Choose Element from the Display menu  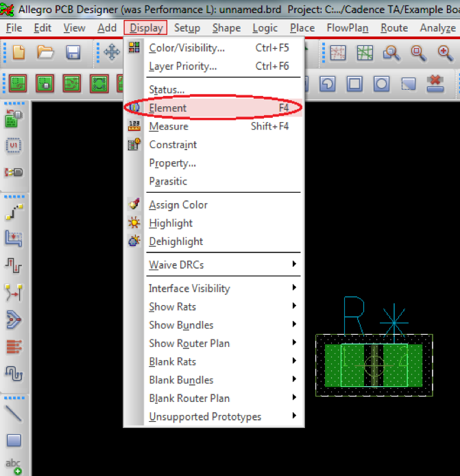click(214, 108)
